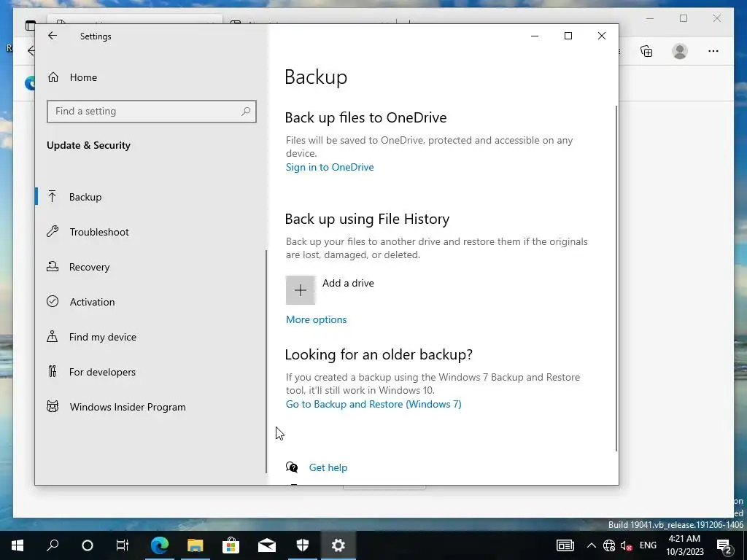747x560 pixels.
Task: Open the clock showing 4:21 AM
Action: coord(684,545)
